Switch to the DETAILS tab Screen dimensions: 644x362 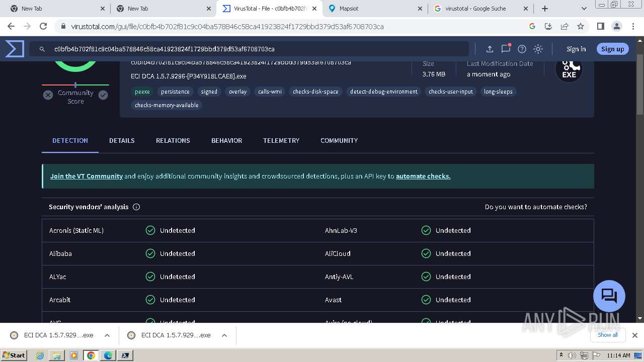pos(122,140)
